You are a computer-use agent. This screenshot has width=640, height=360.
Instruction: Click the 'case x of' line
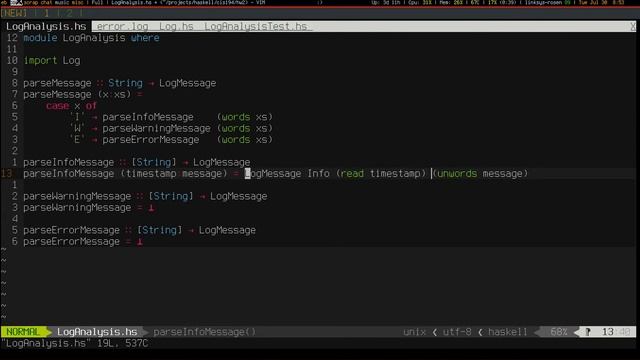pyautogui.click(x=71, y=106)
